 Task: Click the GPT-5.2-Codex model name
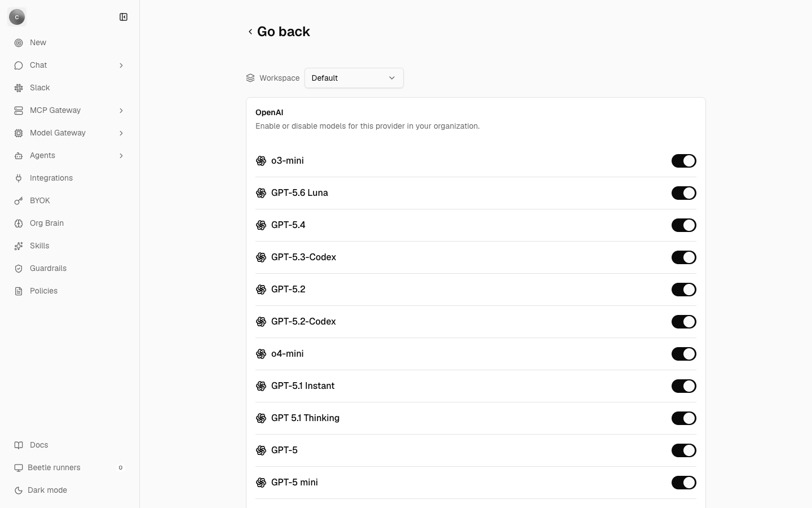[303, 322]
